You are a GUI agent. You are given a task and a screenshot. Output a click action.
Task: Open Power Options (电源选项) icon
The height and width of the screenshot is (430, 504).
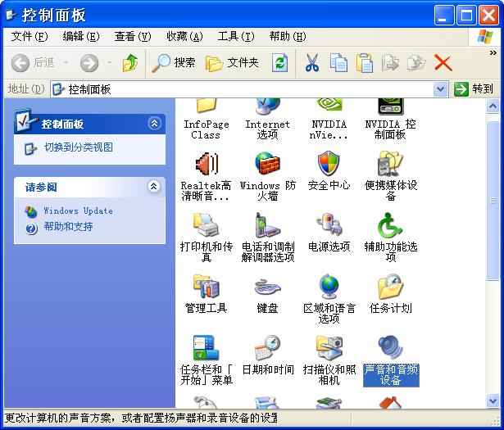(x=329, y=224)
